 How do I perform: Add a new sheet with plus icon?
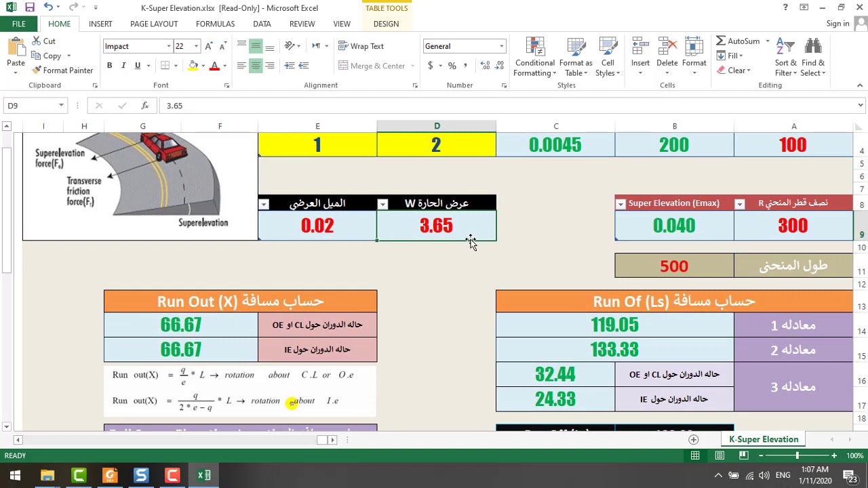tap(693, 439)
